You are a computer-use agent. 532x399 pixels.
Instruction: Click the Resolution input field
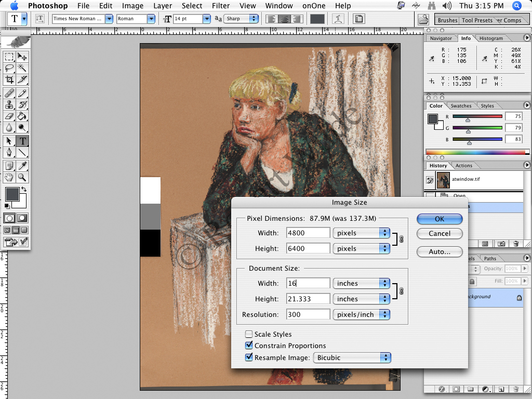click(x=308, y=314)
